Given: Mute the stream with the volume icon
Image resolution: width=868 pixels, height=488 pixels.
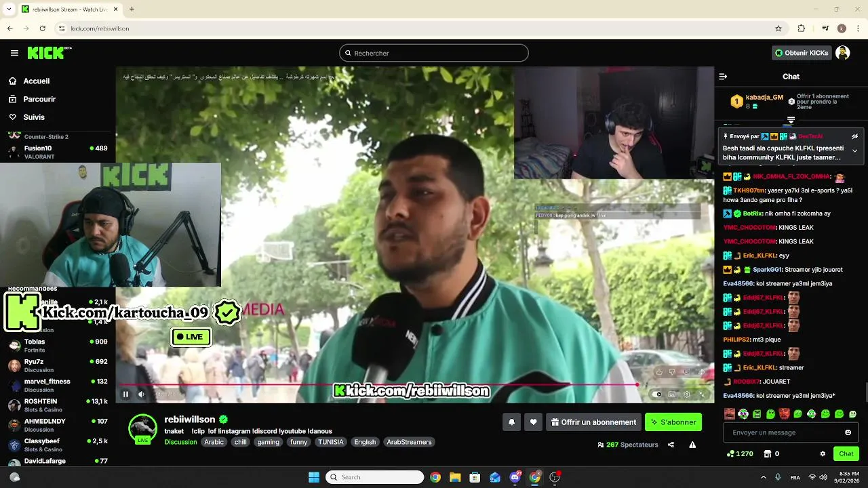Looking at the screenshot, I should coord(141,394).
